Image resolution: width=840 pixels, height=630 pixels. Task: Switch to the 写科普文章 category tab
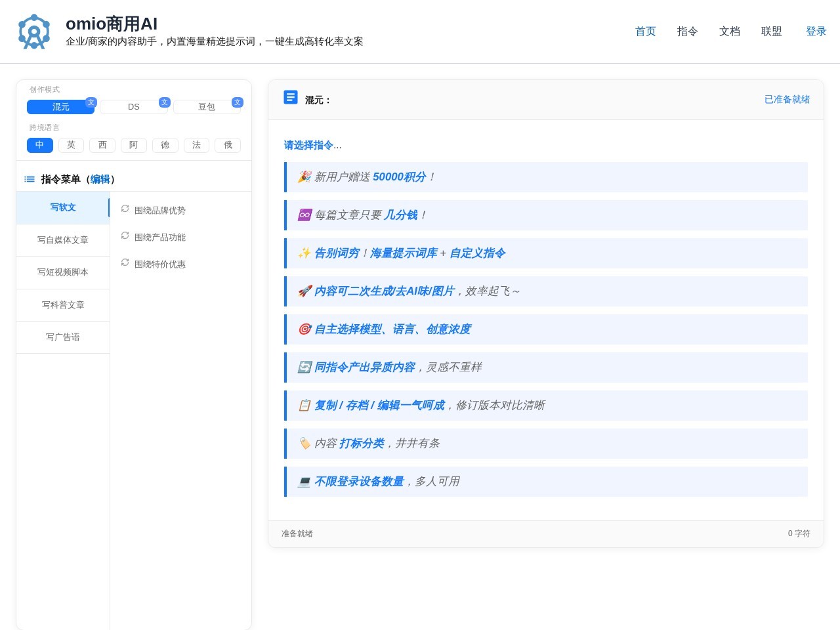tap(63, 305)
